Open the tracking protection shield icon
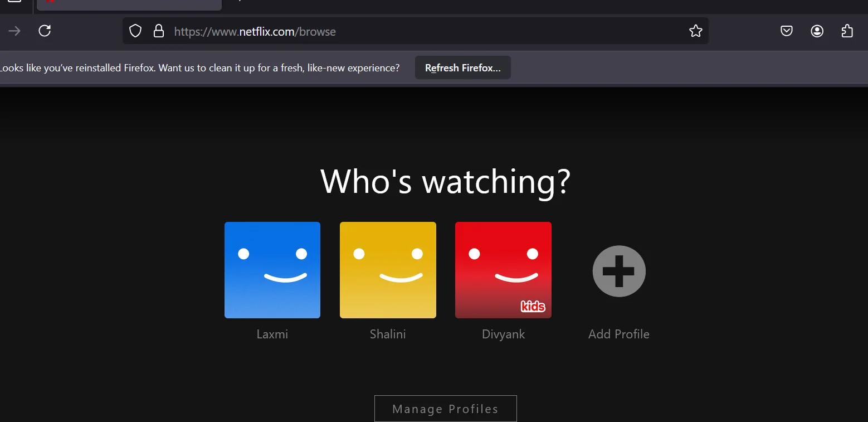 [135, 31]
